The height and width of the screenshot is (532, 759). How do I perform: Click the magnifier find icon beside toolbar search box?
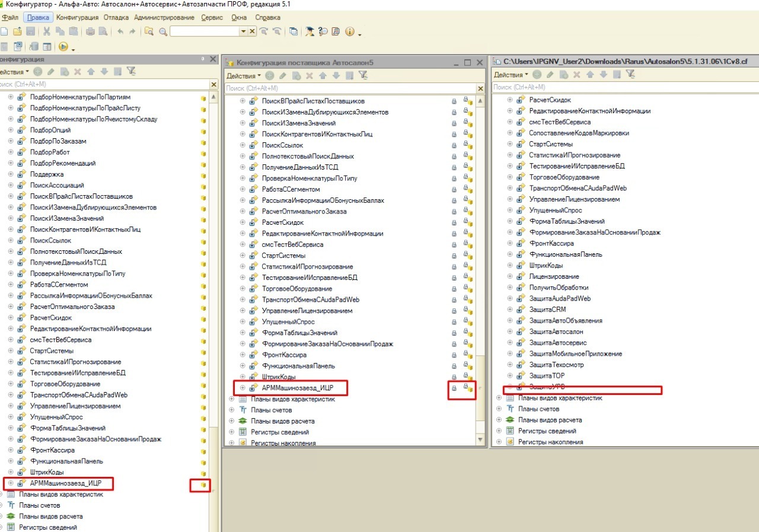(x=162, y=31)
